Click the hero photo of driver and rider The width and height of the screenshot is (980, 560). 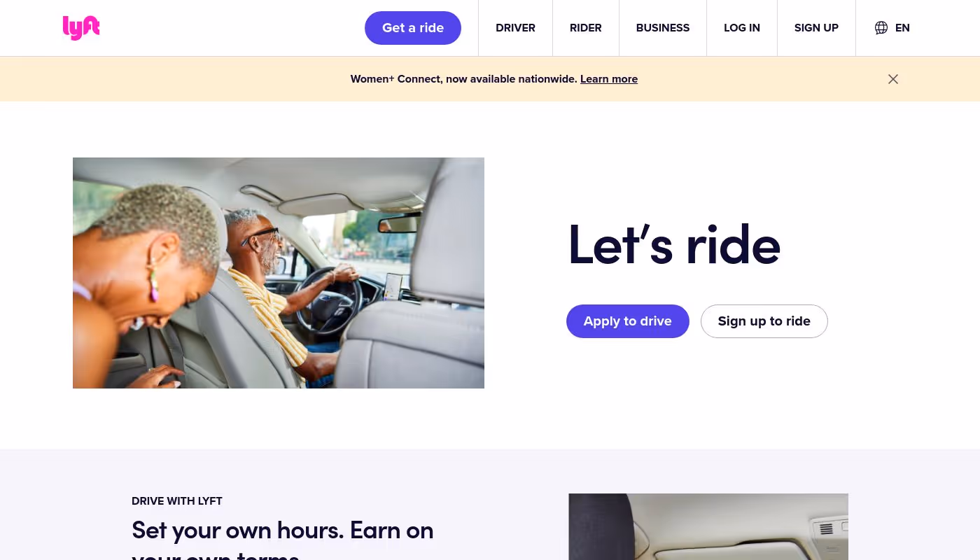[x=279, y=273]
